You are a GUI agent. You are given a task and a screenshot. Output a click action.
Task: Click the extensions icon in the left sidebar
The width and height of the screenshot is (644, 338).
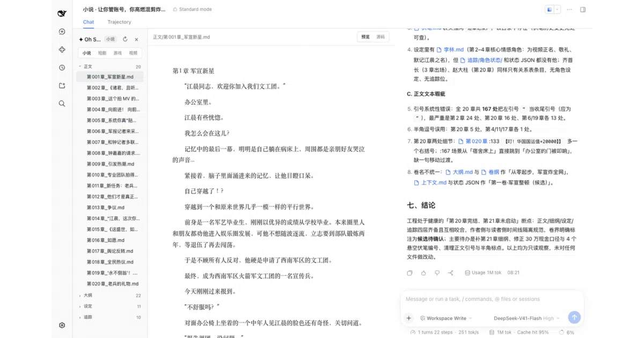coord(62,50)
